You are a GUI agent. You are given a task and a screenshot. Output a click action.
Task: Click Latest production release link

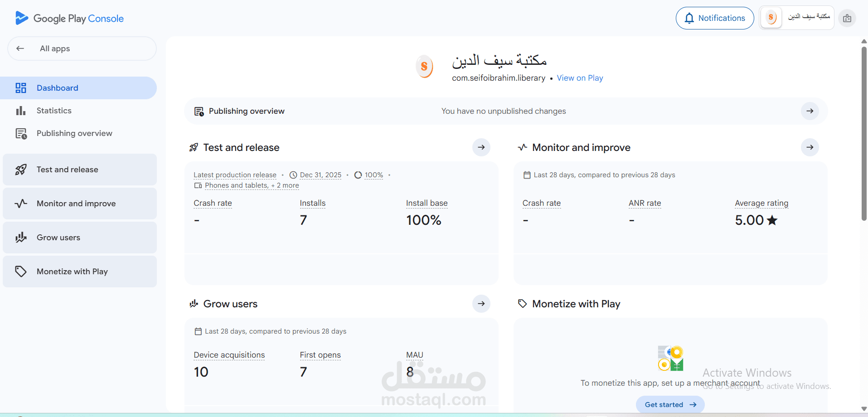pos(235,175)
